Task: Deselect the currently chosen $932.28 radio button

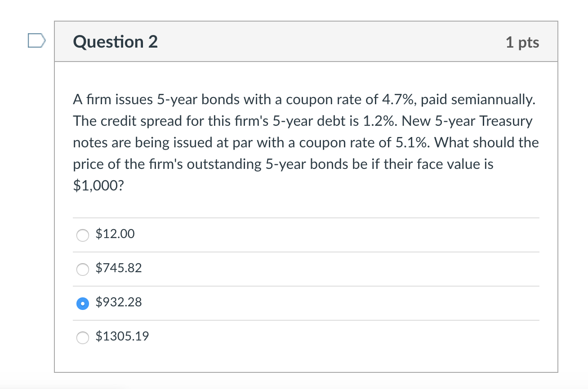Action: click(x=83, y=303)
